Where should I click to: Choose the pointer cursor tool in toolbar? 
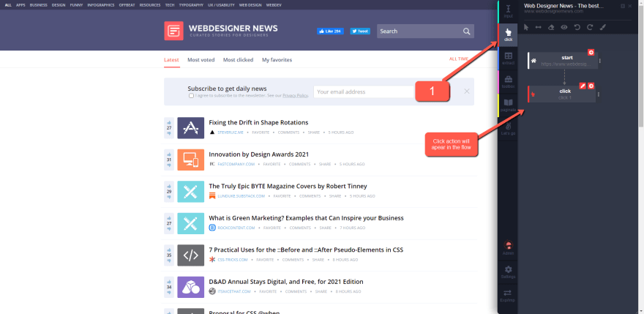pos(526,27)
